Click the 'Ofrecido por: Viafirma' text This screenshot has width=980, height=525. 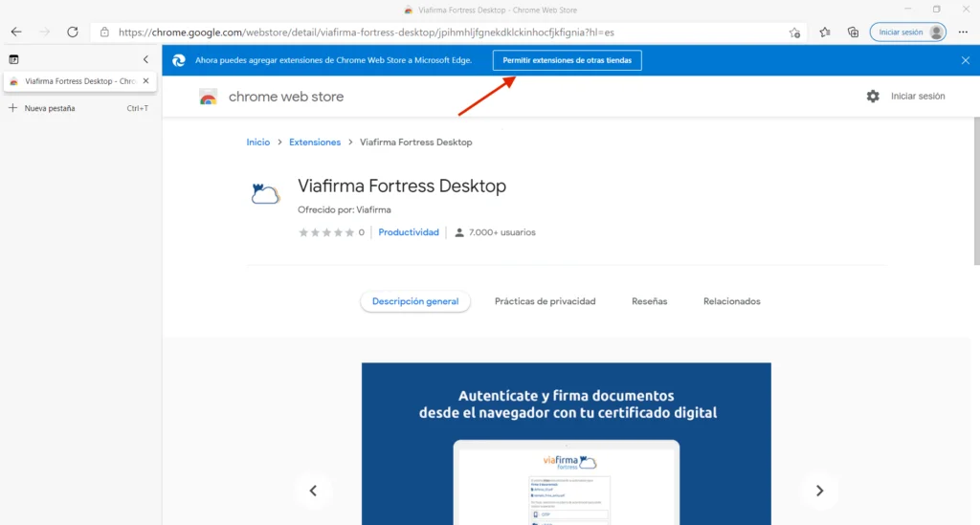click(x=345, y=209)
